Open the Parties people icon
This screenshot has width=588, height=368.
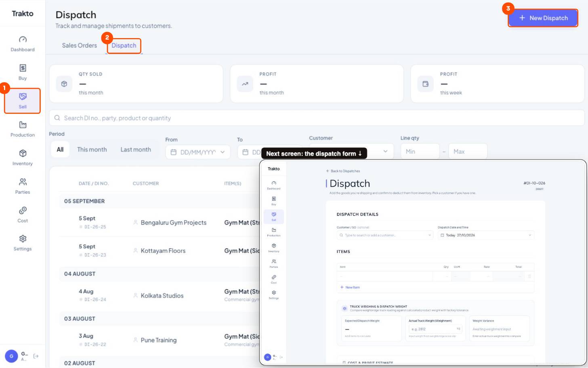point(23,182)
